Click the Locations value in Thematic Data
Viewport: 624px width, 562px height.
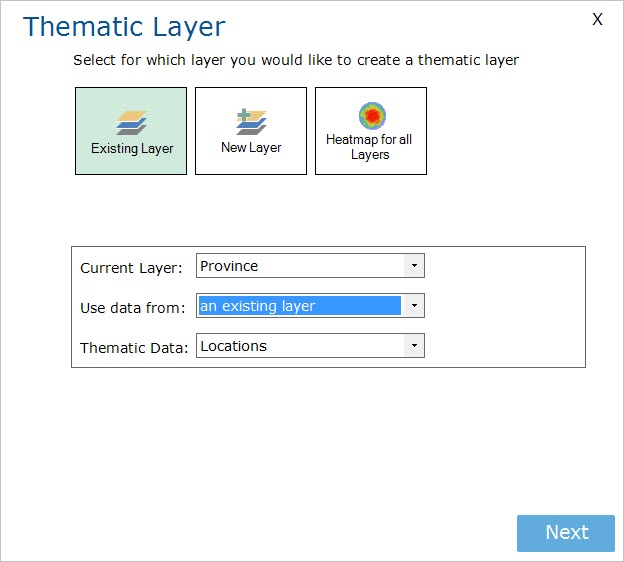tap(233, 346)
